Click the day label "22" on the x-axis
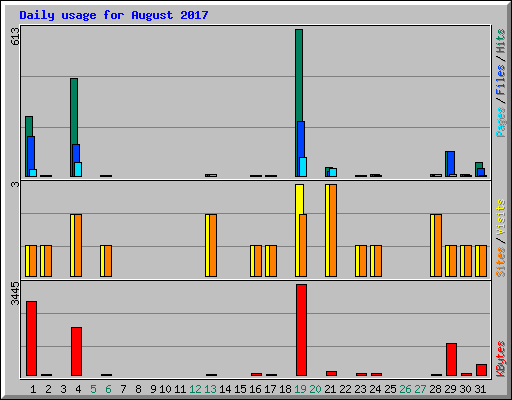This screenshot has width=512, height=400. [345, 389]
